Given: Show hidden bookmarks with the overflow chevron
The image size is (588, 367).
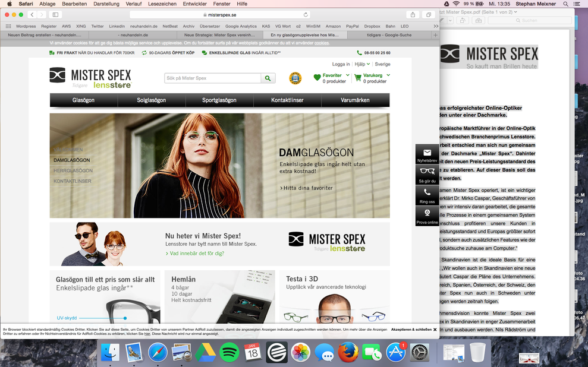Looking at the screenshot, I should pyautogui.click(x=436, y=26).
